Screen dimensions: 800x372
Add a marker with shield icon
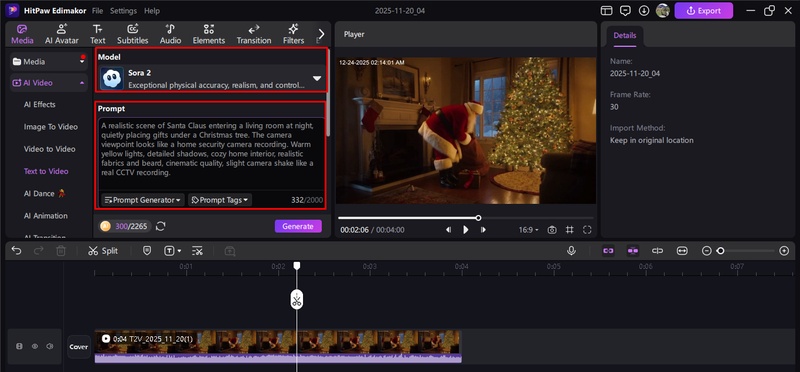point(147,251)
